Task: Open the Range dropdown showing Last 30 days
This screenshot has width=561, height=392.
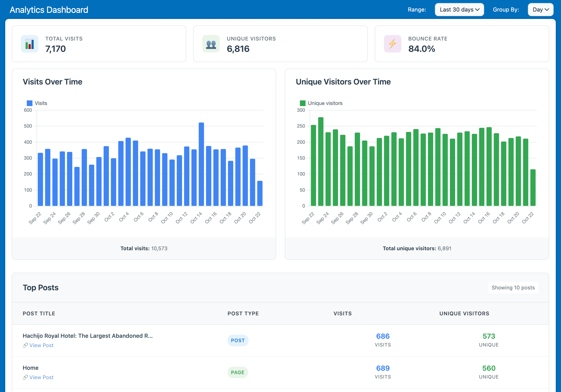Action: (459, 10)
